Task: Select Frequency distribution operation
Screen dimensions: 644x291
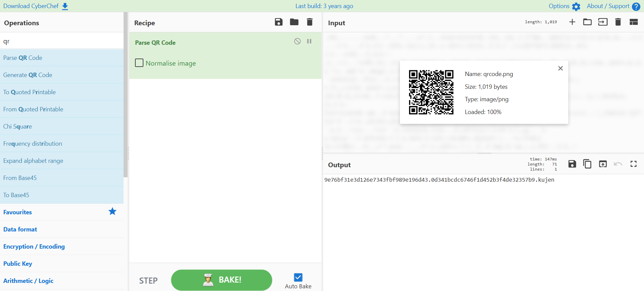Action: pos(62,144)
